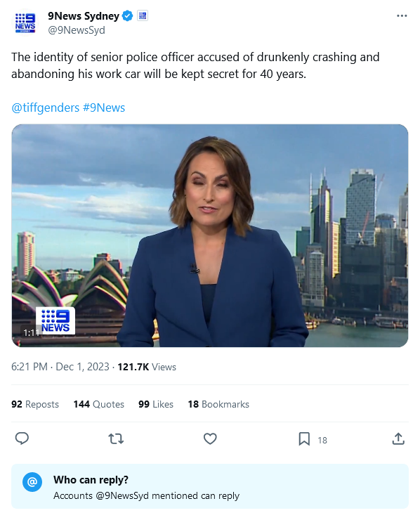The image size is (420, 520).
Task: Click the @ icon in reply notice
Action: coord(32,482)
